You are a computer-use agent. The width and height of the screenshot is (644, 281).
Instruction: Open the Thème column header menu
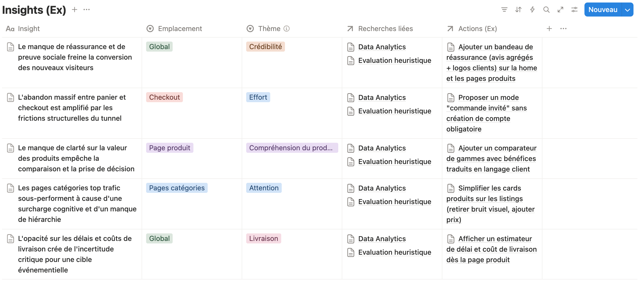(269, 29)
